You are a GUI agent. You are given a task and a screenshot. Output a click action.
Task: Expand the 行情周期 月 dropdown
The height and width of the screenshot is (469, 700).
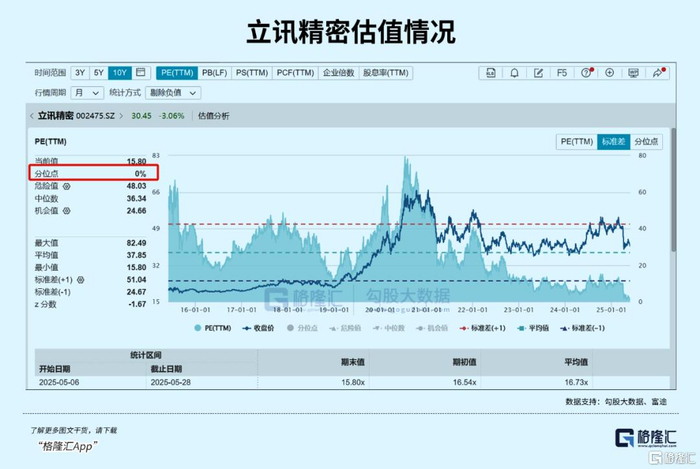[x=87, y=93]
